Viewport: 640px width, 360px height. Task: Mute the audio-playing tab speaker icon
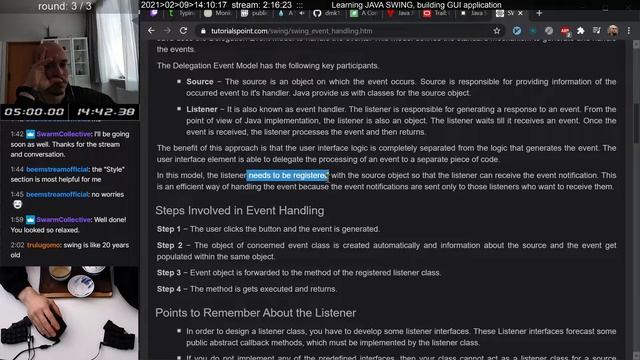point(302,13)
